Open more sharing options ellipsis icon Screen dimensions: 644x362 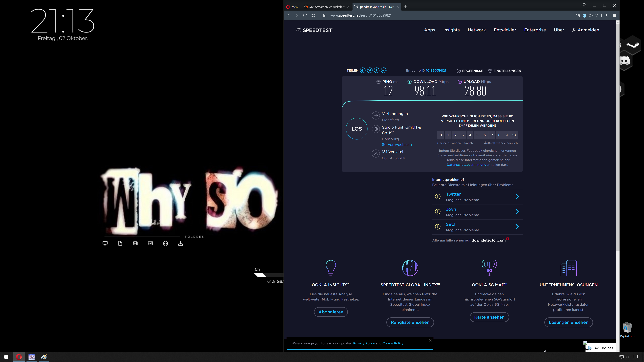(x=384, y=70)
